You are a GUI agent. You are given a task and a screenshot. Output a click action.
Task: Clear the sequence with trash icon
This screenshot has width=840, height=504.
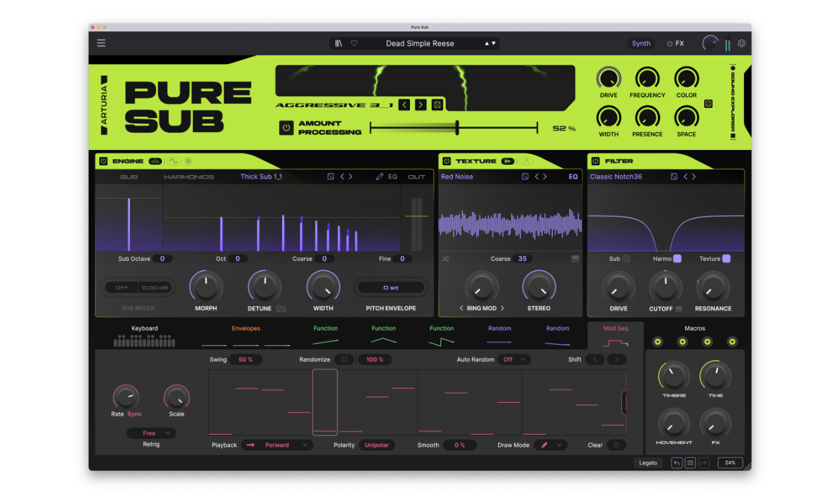pyautogui.click(x=617, y=445)
